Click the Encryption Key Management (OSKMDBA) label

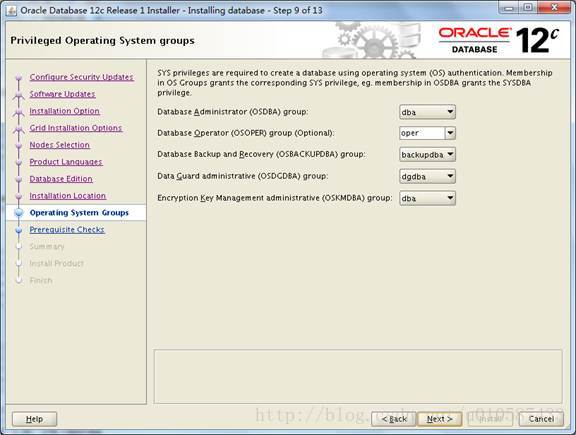(x=274, y=198)
